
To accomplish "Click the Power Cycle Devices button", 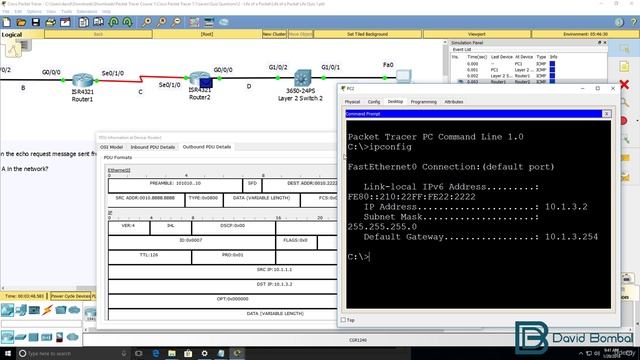I will click(71, 296).
